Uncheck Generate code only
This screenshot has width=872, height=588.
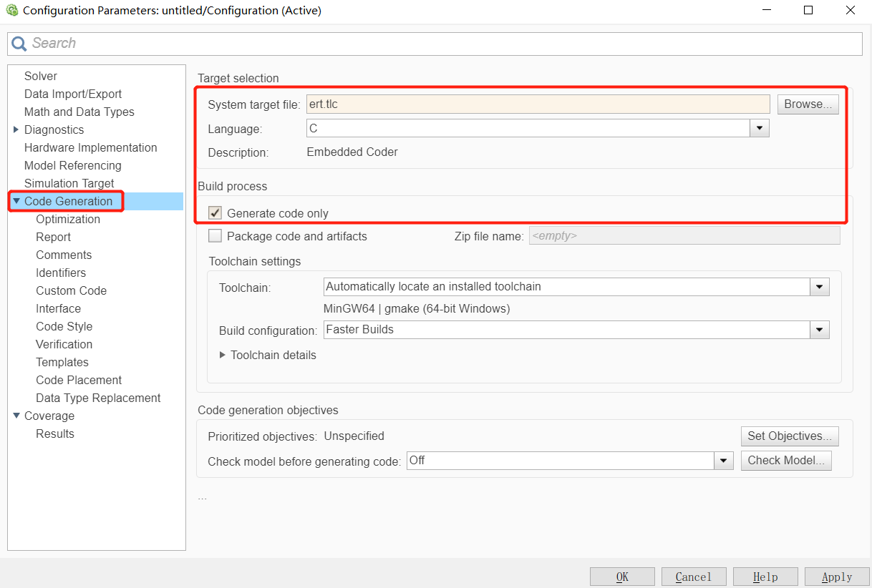[x=215, y=213]
